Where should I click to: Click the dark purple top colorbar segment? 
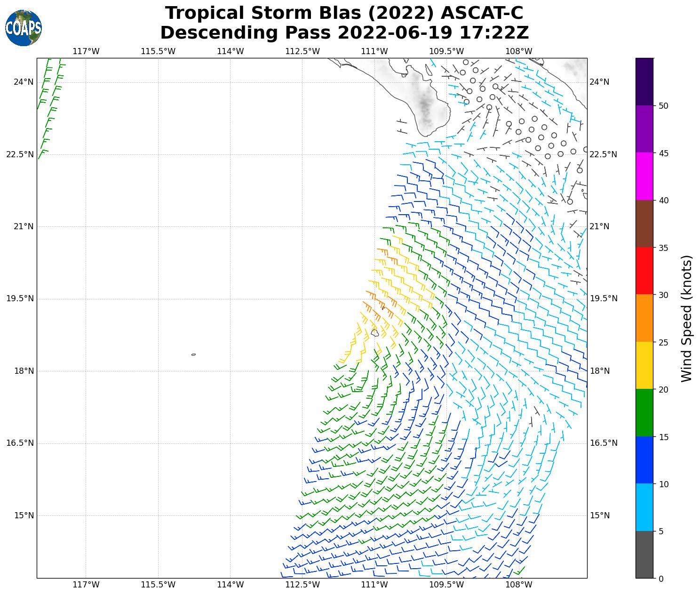(644, 81)
